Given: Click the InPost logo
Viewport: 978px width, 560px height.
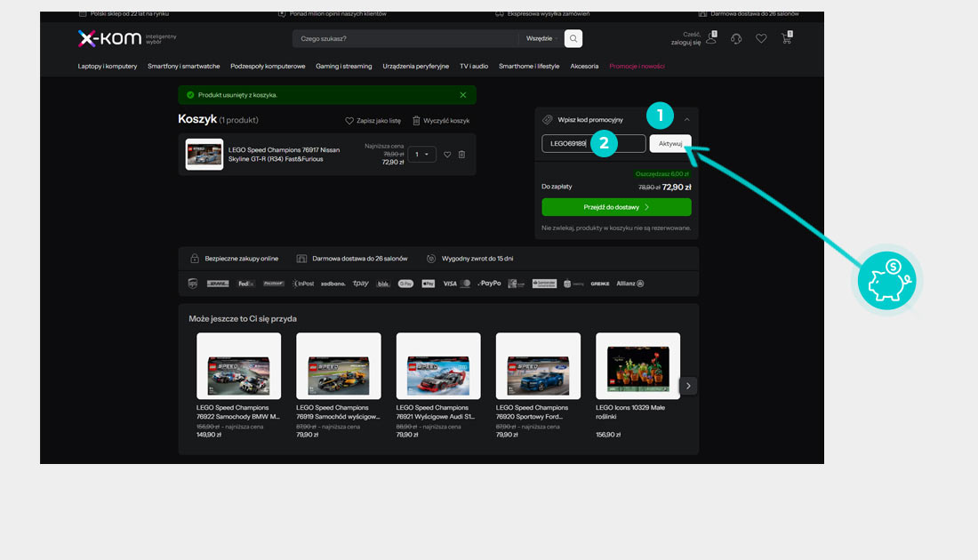Looking at the screenshot, I should point(304,284).
